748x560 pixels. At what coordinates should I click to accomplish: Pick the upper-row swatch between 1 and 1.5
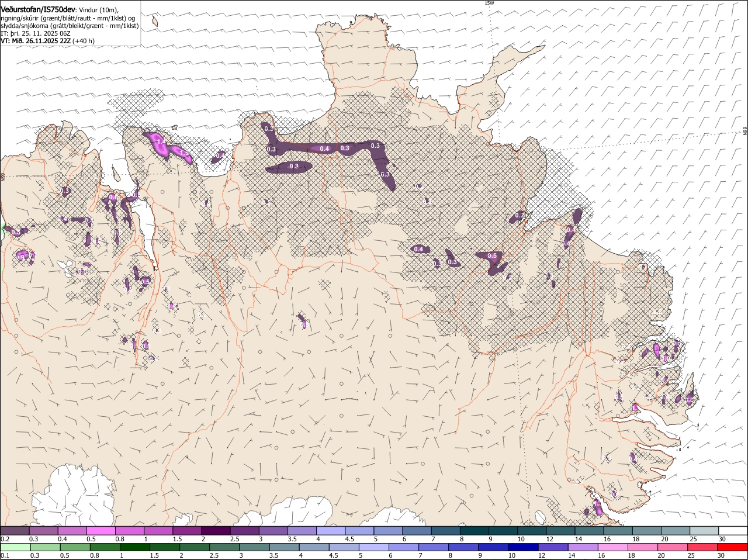158,531
